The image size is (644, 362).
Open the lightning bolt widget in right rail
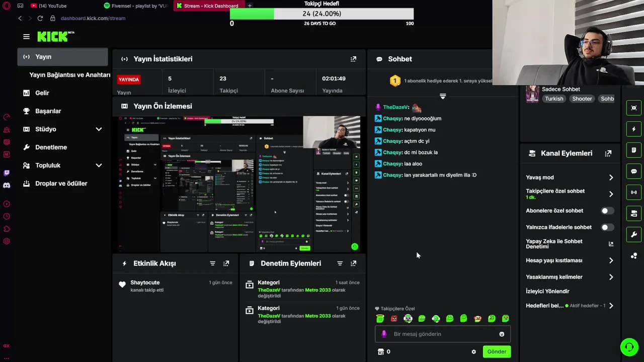pyautogui.click(x=633, y=129)
